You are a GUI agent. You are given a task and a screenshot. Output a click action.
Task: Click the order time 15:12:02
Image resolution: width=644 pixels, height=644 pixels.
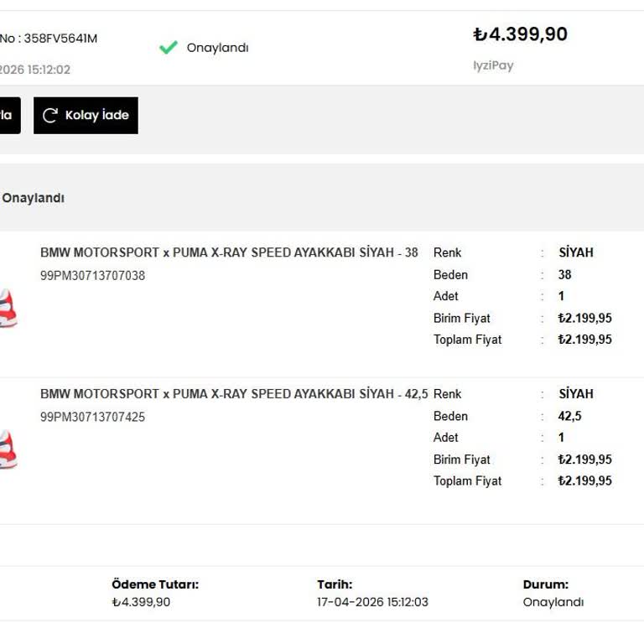[49, 70]
